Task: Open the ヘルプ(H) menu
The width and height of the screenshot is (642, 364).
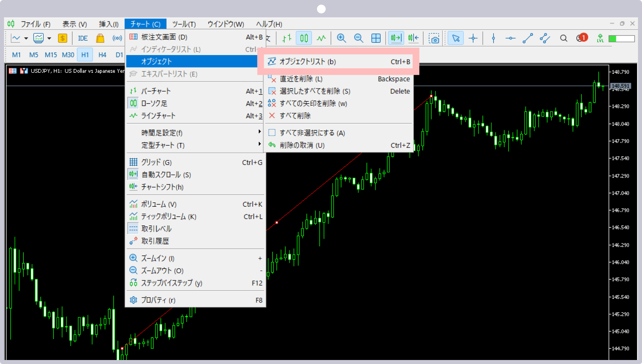Action: [269, 24]
